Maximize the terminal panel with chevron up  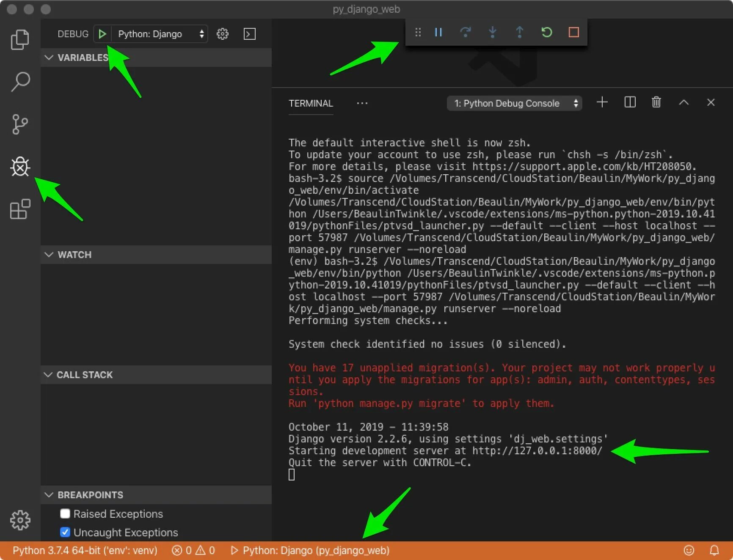coord(684,102)
